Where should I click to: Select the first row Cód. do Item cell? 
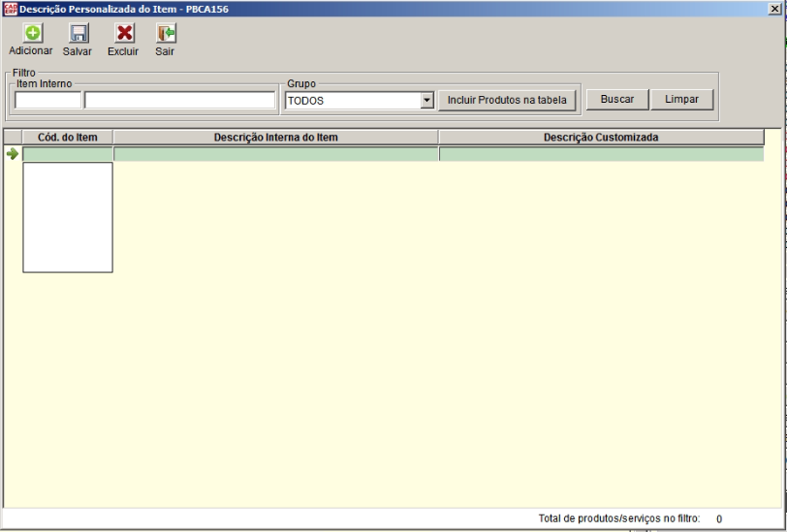coord(68,154)
